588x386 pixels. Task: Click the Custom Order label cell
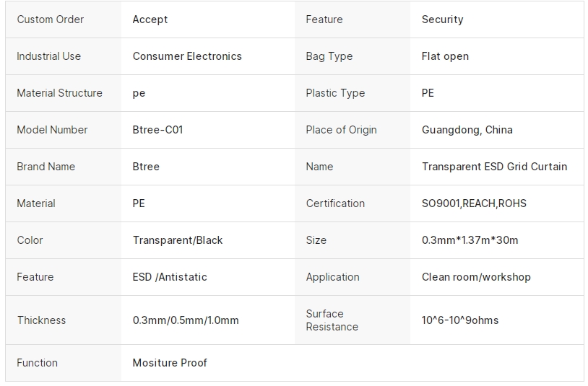(64, 19)
